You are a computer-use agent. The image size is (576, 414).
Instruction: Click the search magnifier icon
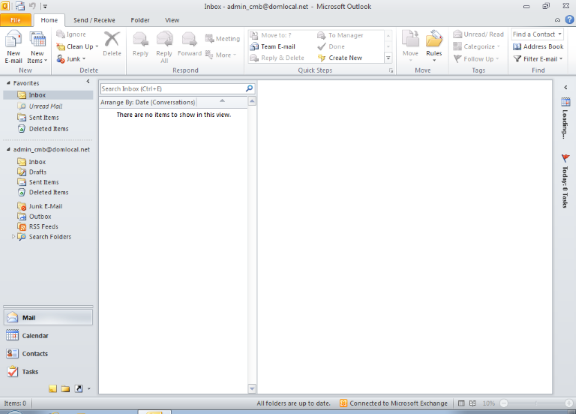249,89
